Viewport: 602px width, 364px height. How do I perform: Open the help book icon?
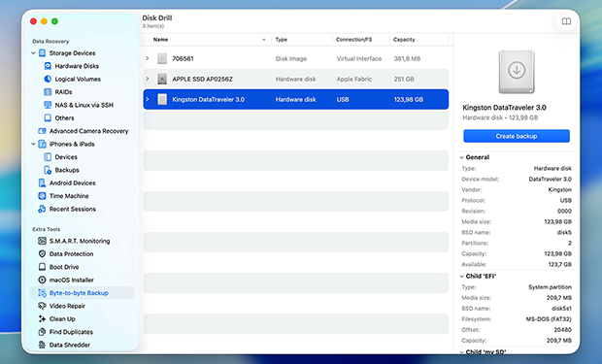click(566, 21)
